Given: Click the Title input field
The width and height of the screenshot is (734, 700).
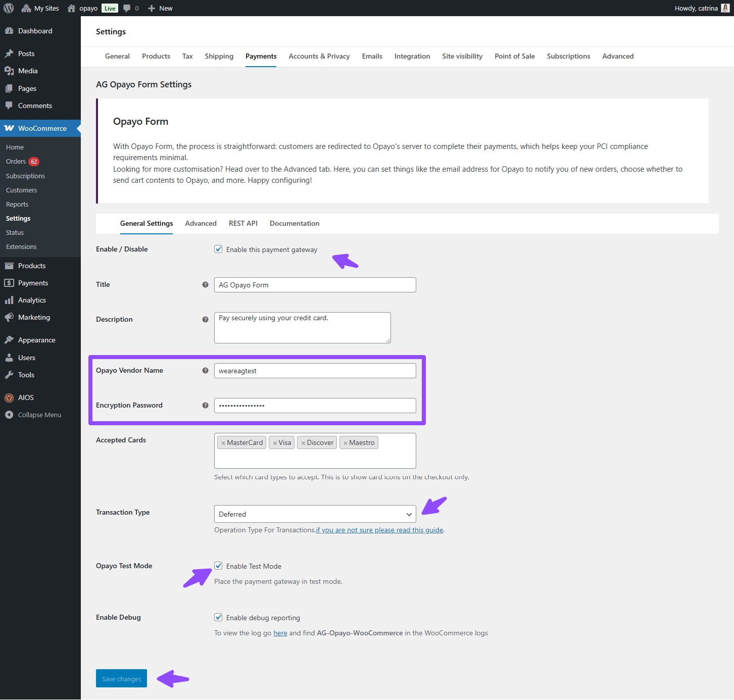Looking at the screenshot, I should click(x=315, y=285).
